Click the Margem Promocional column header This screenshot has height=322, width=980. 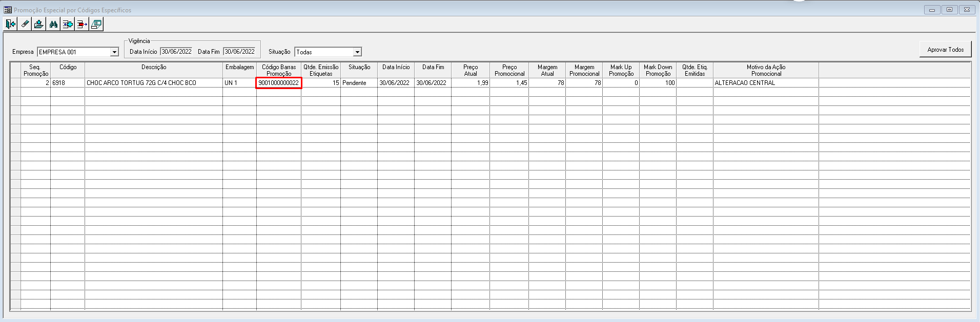pos(584,70)
